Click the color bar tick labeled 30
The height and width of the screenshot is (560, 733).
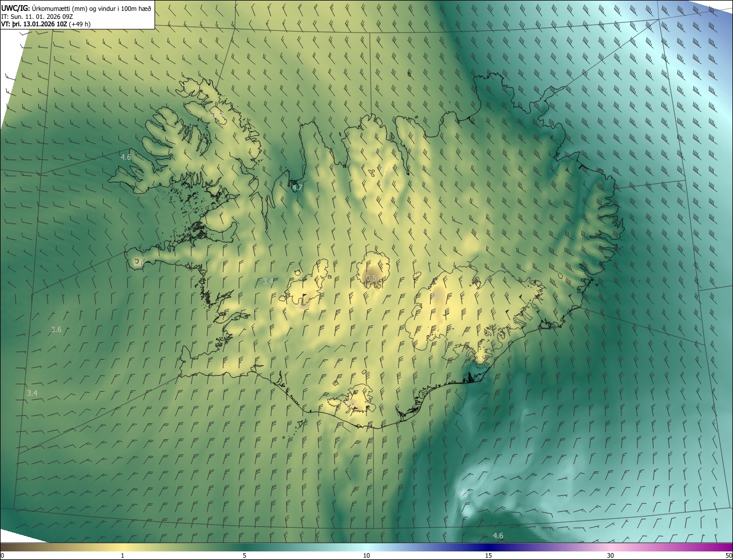click(610, 555)
